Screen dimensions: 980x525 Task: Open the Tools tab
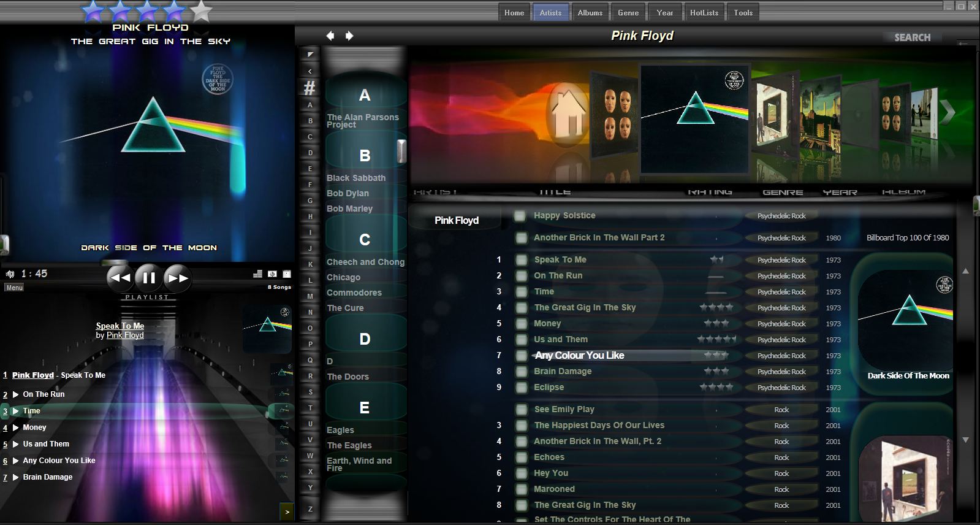click(x=743, y=13)
